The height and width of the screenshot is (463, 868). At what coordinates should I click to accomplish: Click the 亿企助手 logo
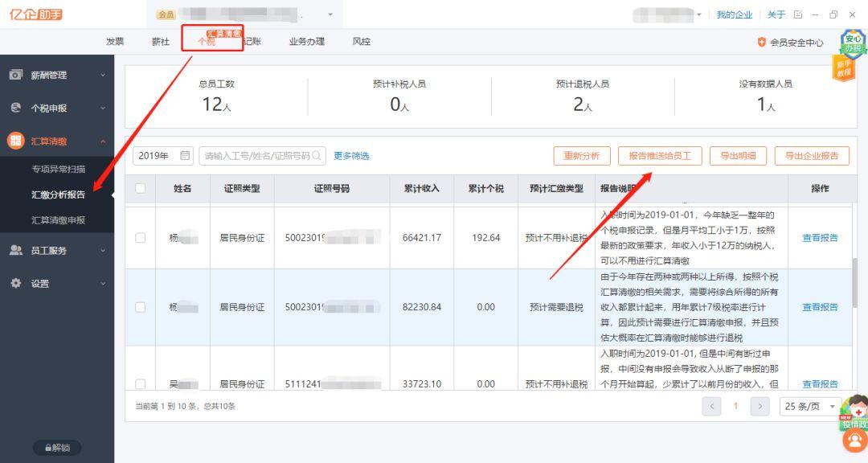pos(35,14)
